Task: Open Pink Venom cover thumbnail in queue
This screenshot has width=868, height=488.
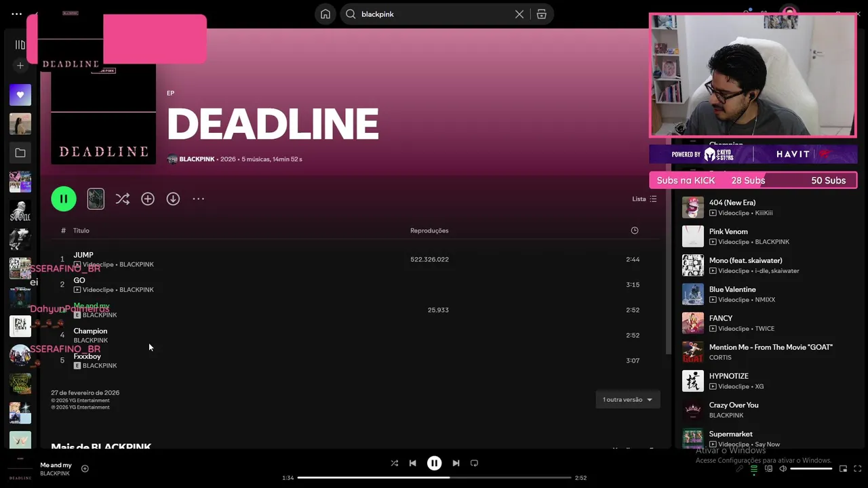Action: pyautogui.click(x=693, y=237)
